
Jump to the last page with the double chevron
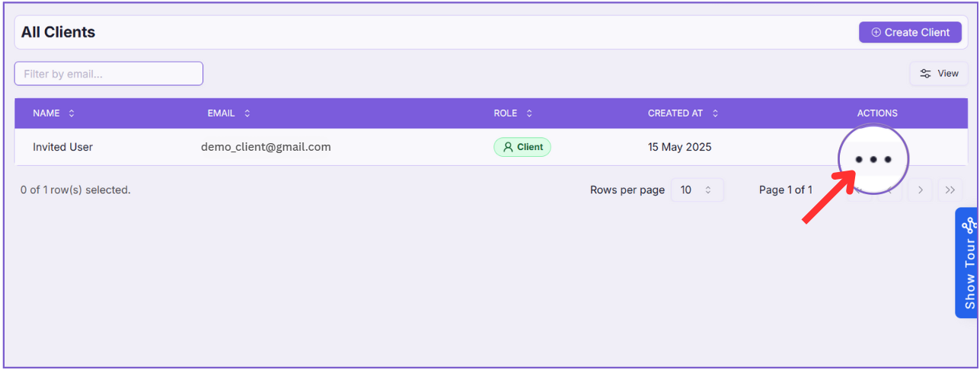click(x=950, y=190)
